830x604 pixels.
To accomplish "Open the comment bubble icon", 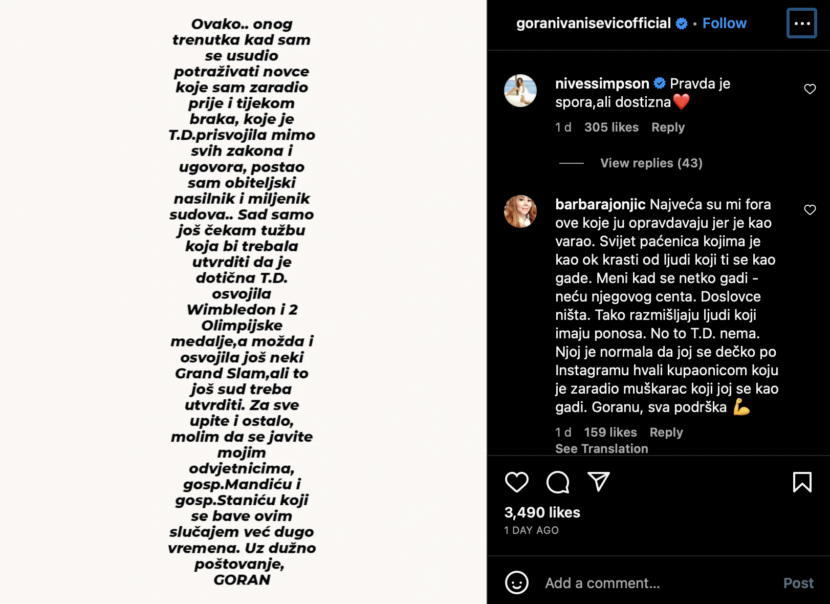I will 558,482.
